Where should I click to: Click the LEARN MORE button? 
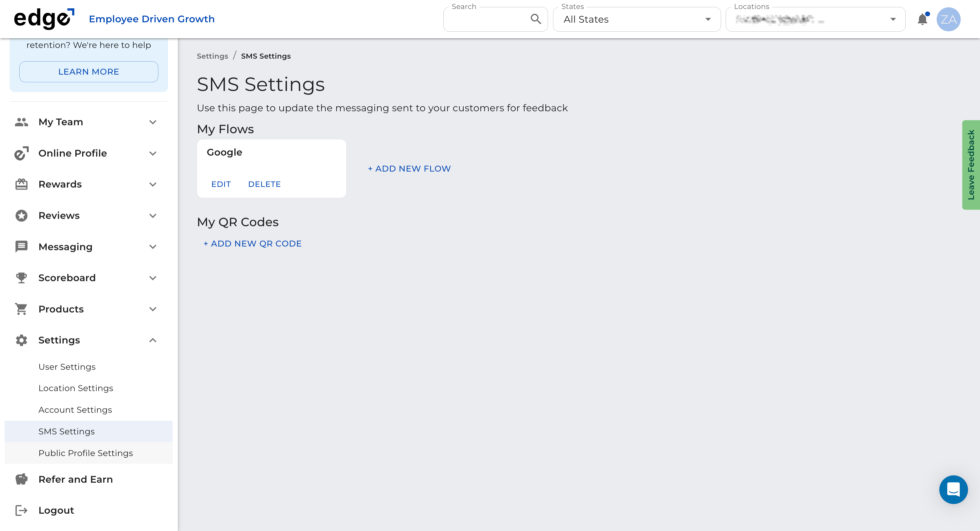tap(89, 72)
